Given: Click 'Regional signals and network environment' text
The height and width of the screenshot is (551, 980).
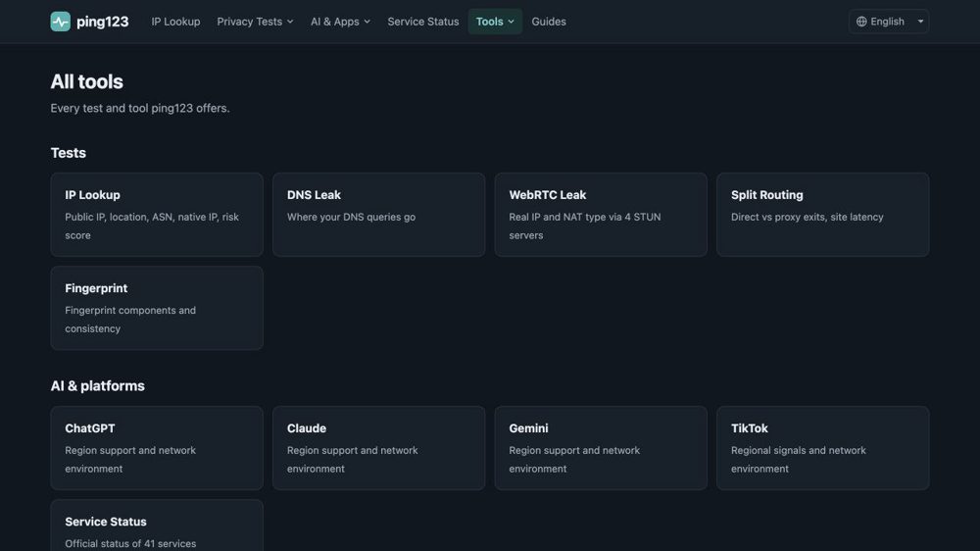Looking at the screenshot, I should (x=798, y=459).
